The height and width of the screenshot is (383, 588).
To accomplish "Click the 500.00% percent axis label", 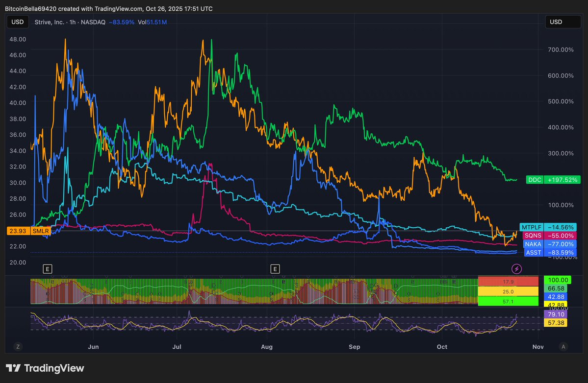I will click(561, 101).
